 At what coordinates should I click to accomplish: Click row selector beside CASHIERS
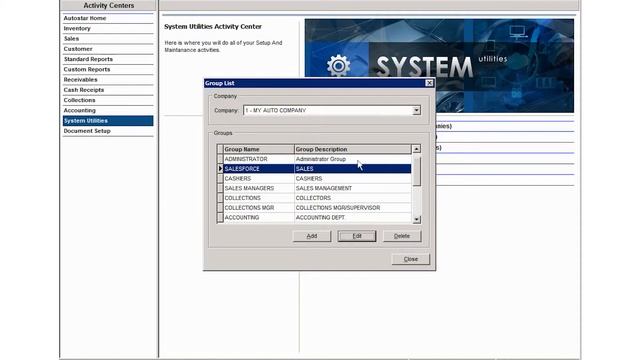pos(220,179)
